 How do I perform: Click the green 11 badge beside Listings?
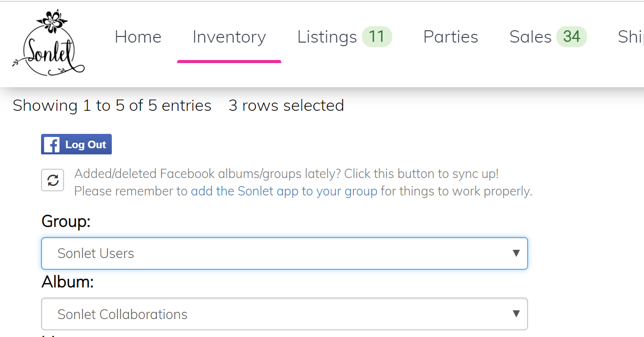[376, 37]
